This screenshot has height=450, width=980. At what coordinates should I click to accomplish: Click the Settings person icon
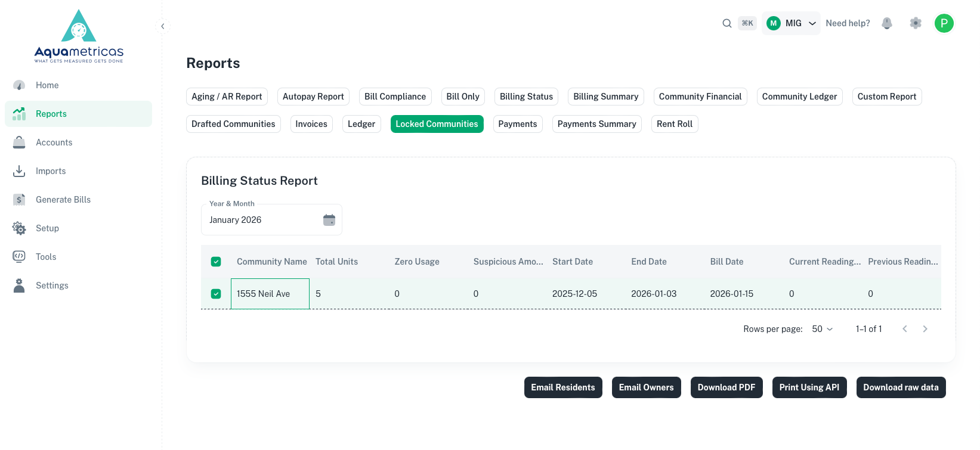point(19,285)
